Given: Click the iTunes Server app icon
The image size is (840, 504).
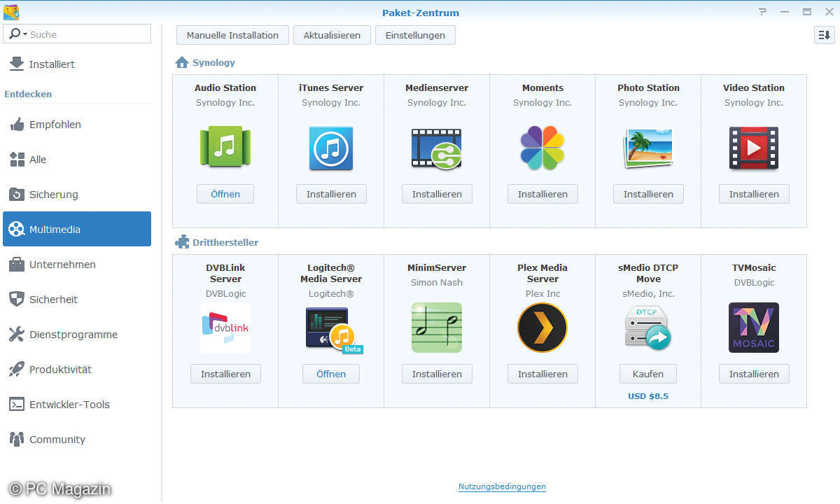Looking at the screenshot, I should [x=331, y=148].
